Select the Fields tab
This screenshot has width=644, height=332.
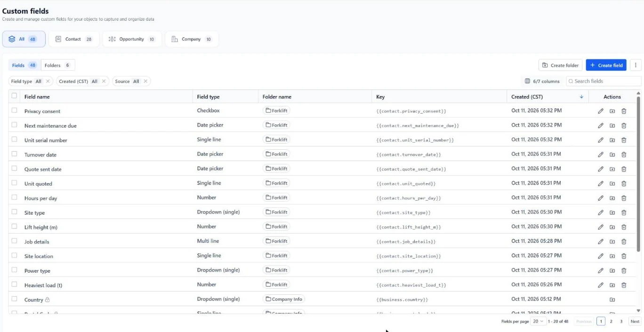tap(24, 65)
